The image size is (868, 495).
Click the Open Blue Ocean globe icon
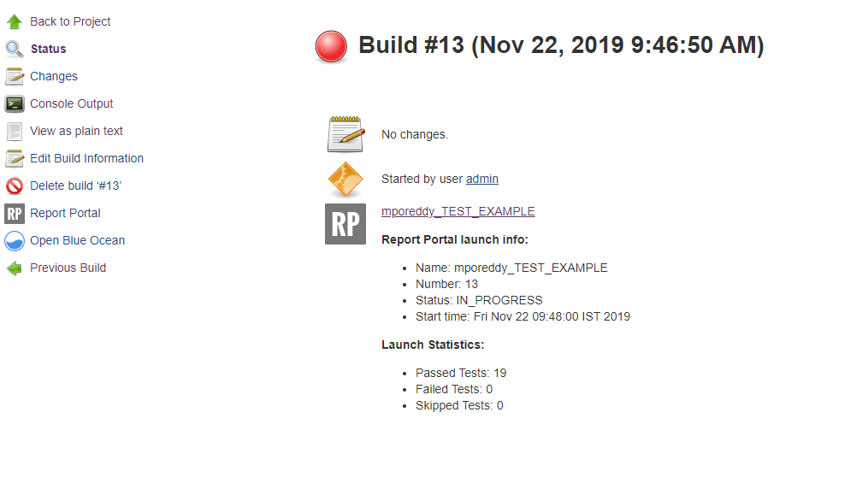click(x=14, y=239)
